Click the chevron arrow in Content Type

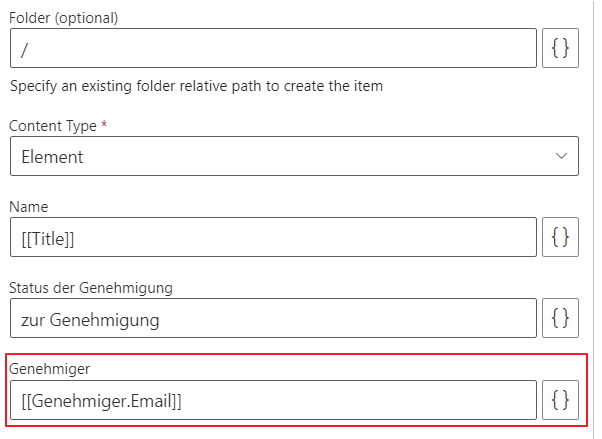click(x=561, y=156)
